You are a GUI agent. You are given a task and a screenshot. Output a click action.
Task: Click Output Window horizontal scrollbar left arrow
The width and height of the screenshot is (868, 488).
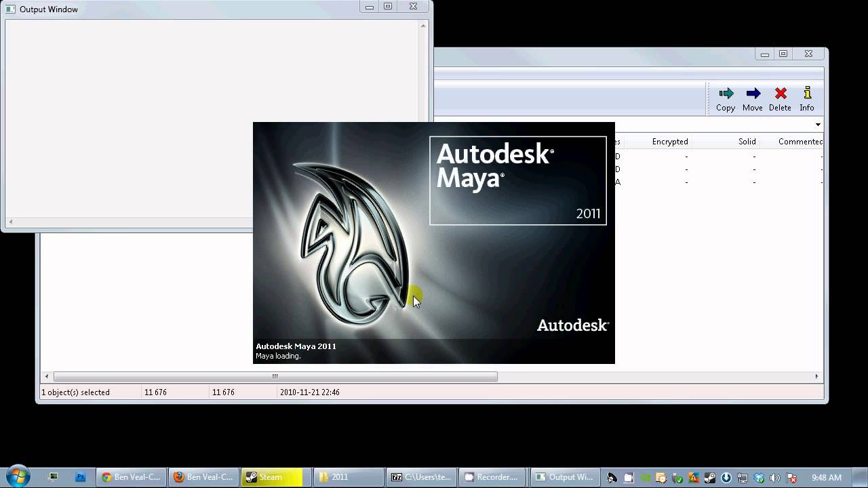coord(10,222)
